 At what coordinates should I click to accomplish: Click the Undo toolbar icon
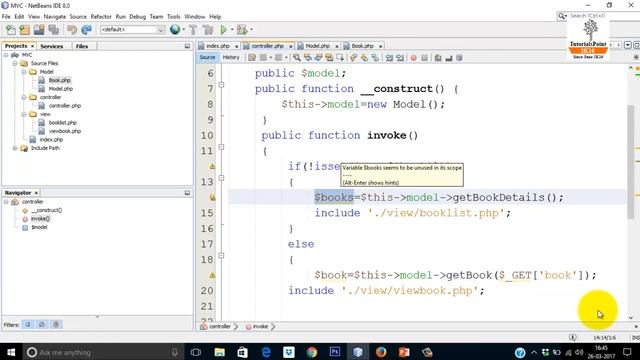tap(72, 30)
